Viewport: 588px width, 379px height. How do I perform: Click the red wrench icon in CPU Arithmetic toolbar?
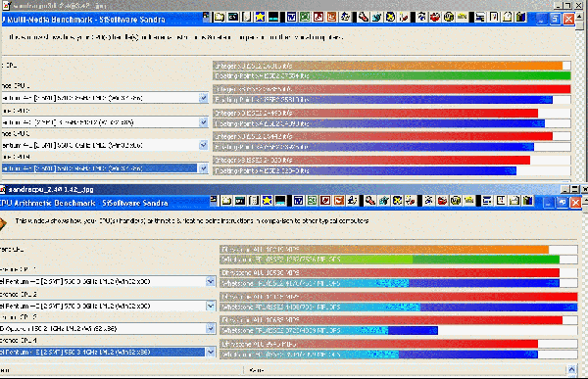coord(370,201)
